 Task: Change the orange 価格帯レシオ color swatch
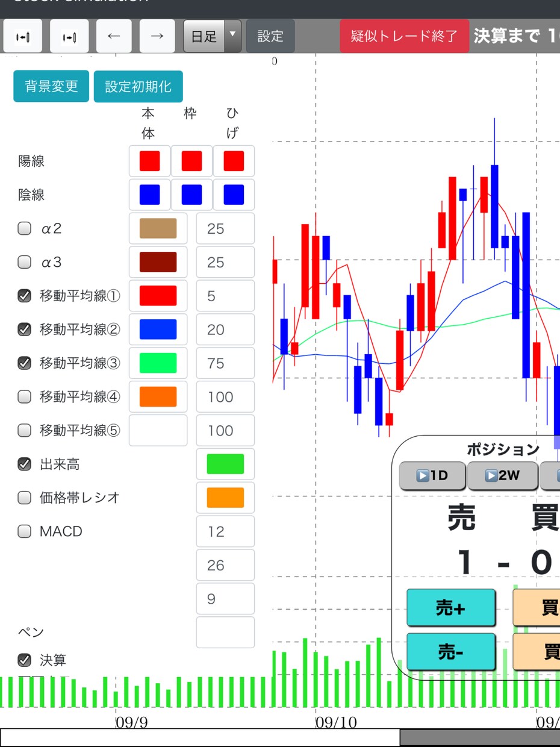click(x=225, y=498)
